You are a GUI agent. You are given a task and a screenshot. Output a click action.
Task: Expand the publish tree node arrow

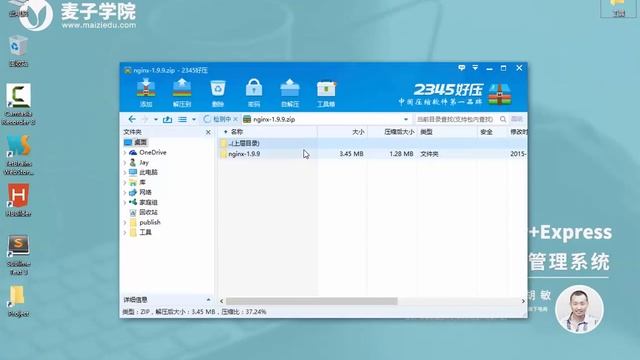125,222
